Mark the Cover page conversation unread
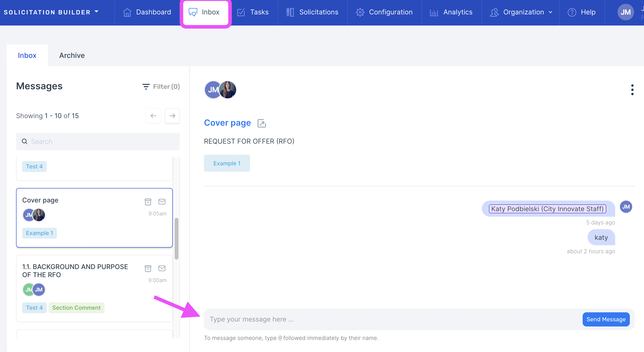The width and height of the screenshot is (644, 352). 162,202
